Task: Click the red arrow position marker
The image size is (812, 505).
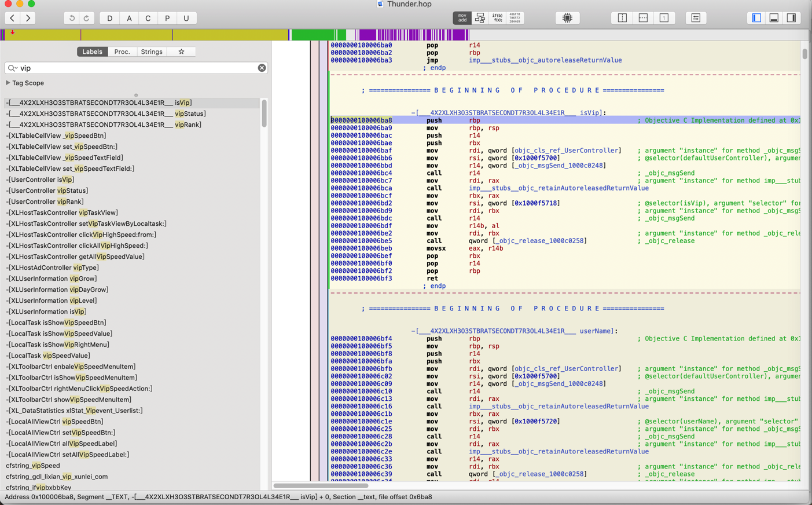Action: point(12,32)
